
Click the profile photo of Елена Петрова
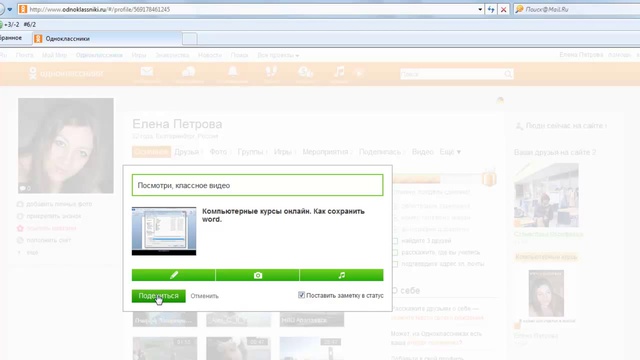coord(66,145)
